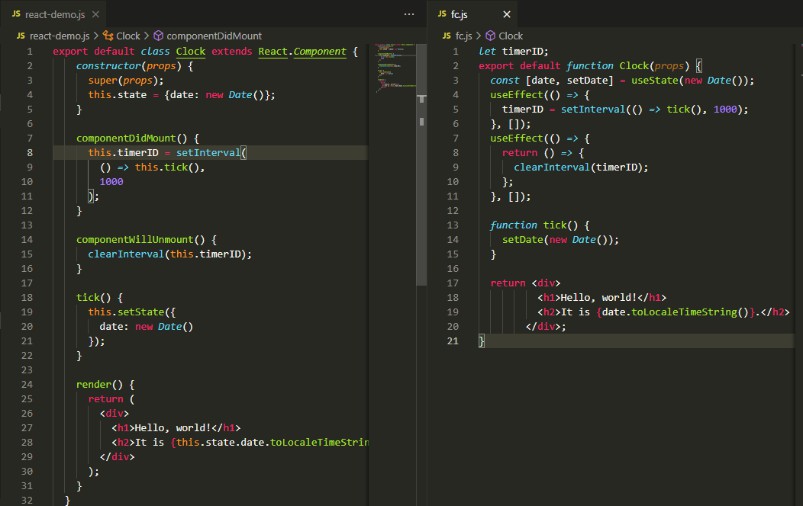Viewport: 803px width, 506px height.
Task: Place cursor on useState call in fc.js
Action: tap(654, 80)
